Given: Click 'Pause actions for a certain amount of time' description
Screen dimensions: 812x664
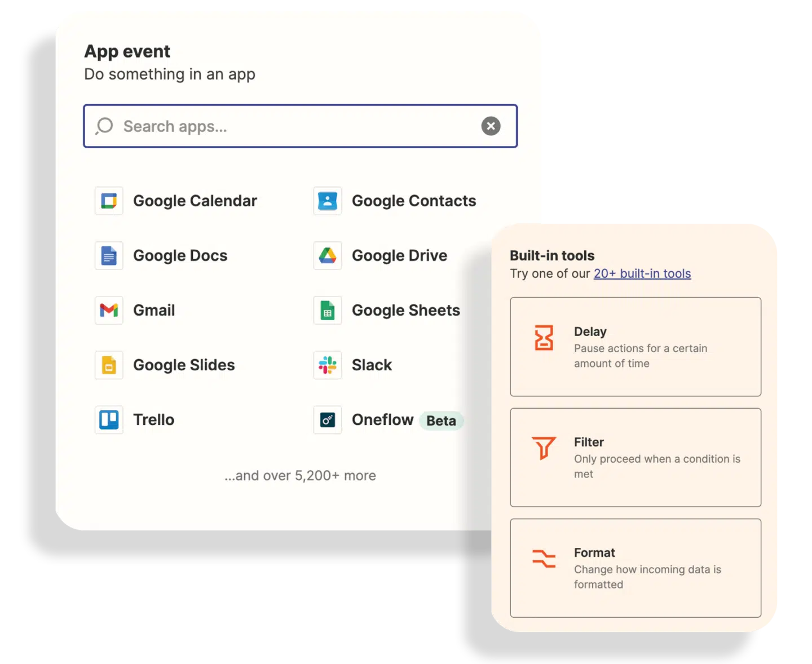Looking at the screenshot, I should click(x=641, y=356).
